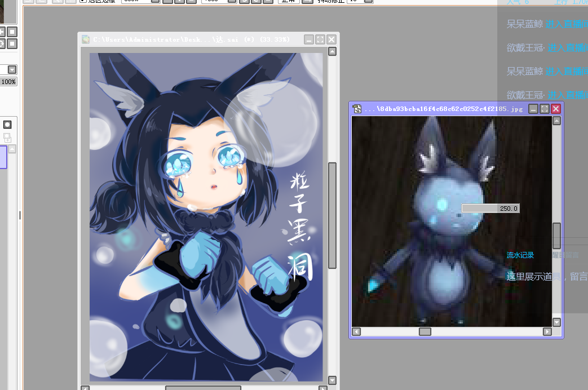Open the dropdown arrow above the 100% field
Viewport: 588px width, 390px height.
[12, 69]
